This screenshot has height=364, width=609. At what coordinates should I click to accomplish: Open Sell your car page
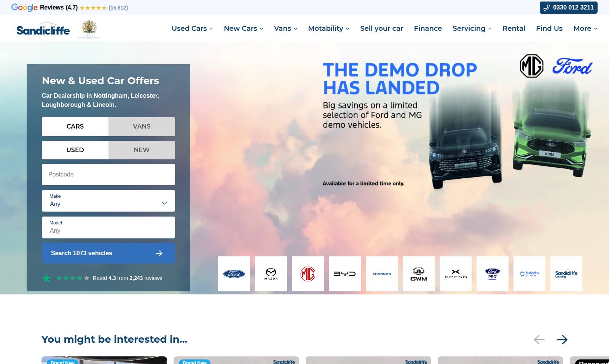[381, 29]
